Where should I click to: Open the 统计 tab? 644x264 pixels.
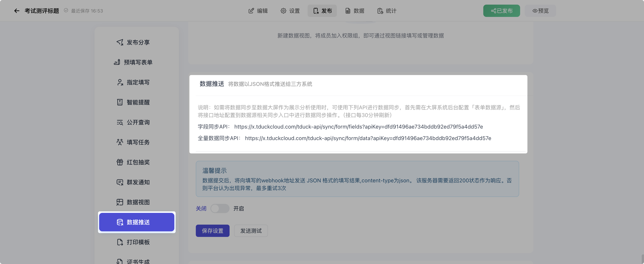[x=387, y=11]
